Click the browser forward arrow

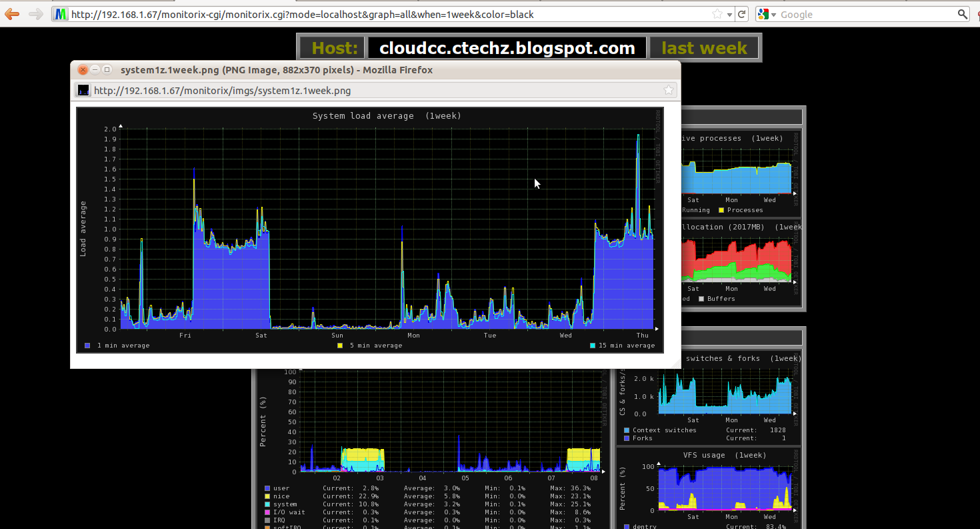coord(36,14)
